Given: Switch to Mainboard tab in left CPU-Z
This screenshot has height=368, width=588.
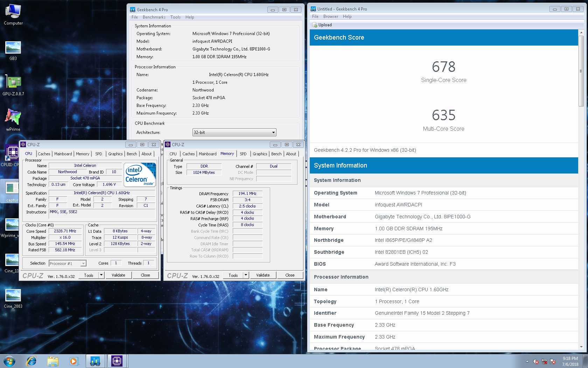Looking at the screenshot, I should (63, 154).
